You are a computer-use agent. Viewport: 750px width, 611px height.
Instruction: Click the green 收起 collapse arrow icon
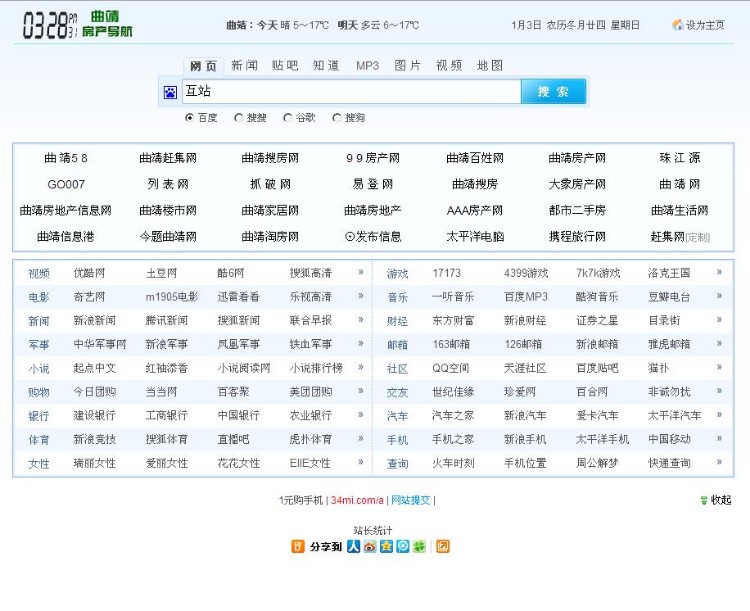tap(704, 500)
